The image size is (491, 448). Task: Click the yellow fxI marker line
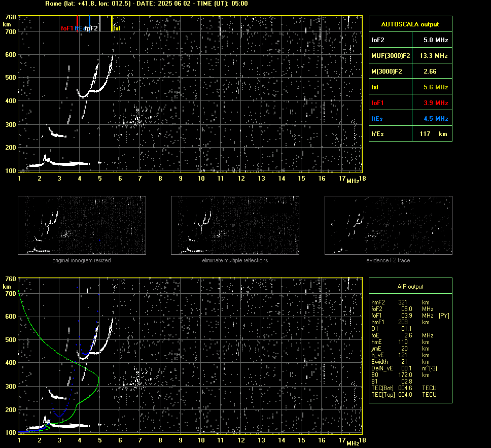112,24
